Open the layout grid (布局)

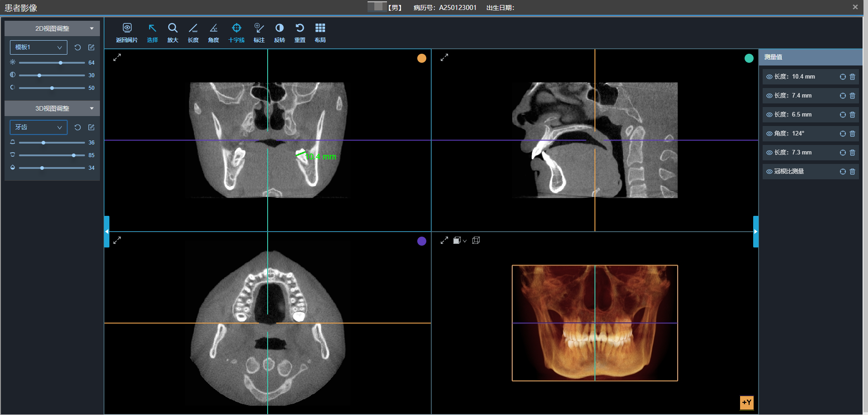coord(320,33)
